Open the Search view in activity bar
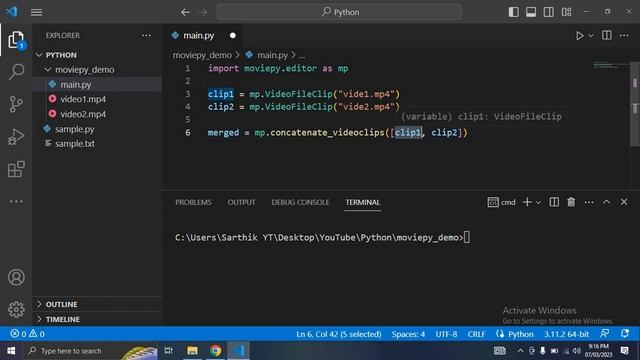 point(16,72)
